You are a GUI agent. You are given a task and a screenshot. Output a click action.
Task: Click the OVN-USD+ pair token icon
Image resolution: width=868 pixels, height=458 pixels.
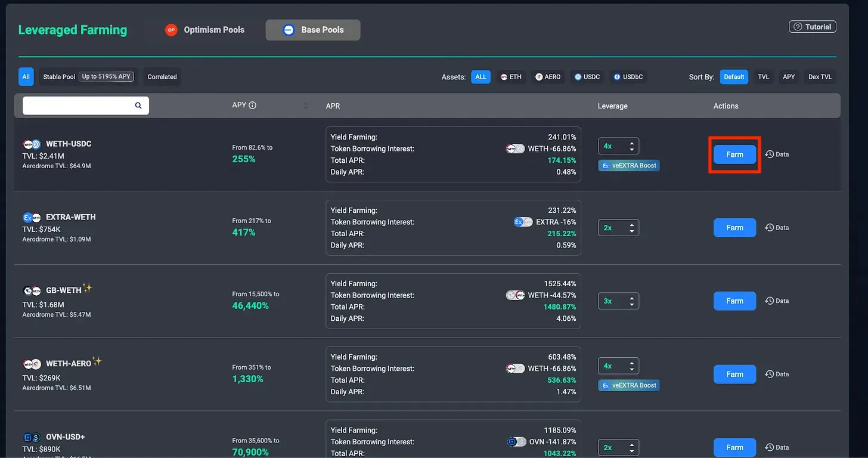[x=32, y=437]
